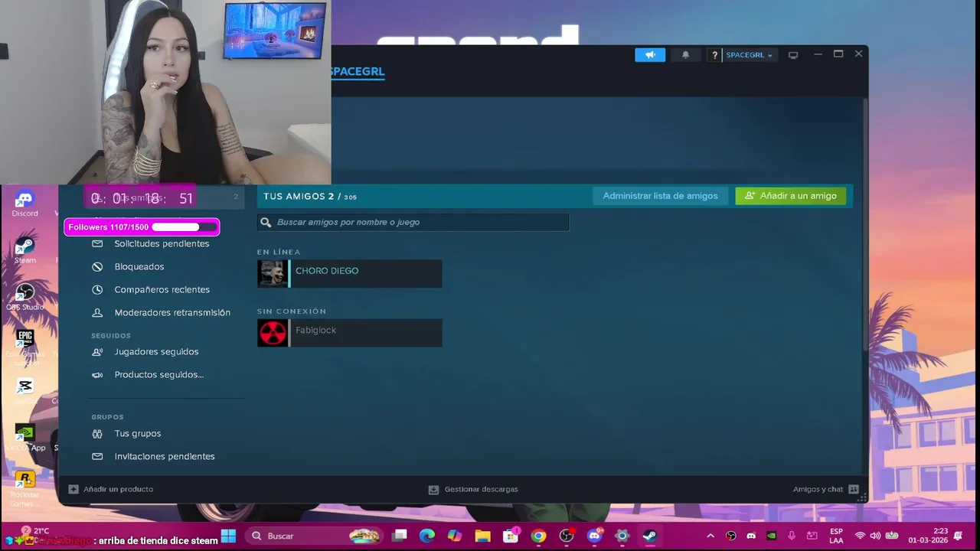Screen dimensions: 980x551
Task: Click the 21°C weather widget in taskbar
Action: (x=34, y=534)
